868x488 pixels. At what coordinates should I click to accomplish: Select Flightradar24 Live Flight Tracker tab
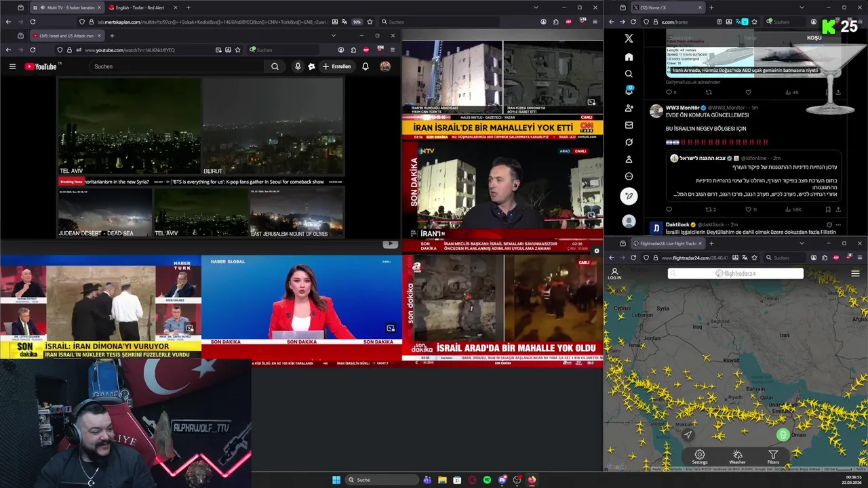coord(668,243)
